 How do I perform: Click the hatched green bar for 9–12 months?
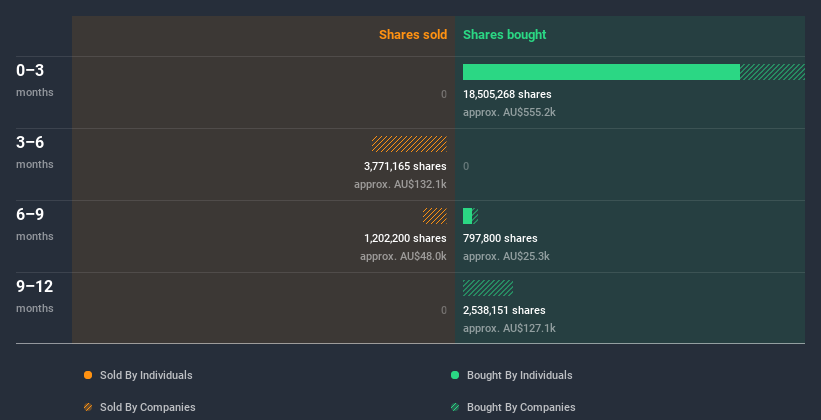coord(488,288)
